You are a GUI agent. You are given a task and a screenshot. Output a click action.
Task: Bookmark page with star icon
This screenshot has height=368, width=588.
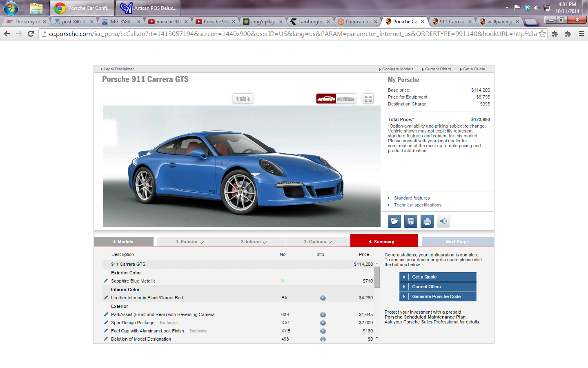click(x=542, y=34)
